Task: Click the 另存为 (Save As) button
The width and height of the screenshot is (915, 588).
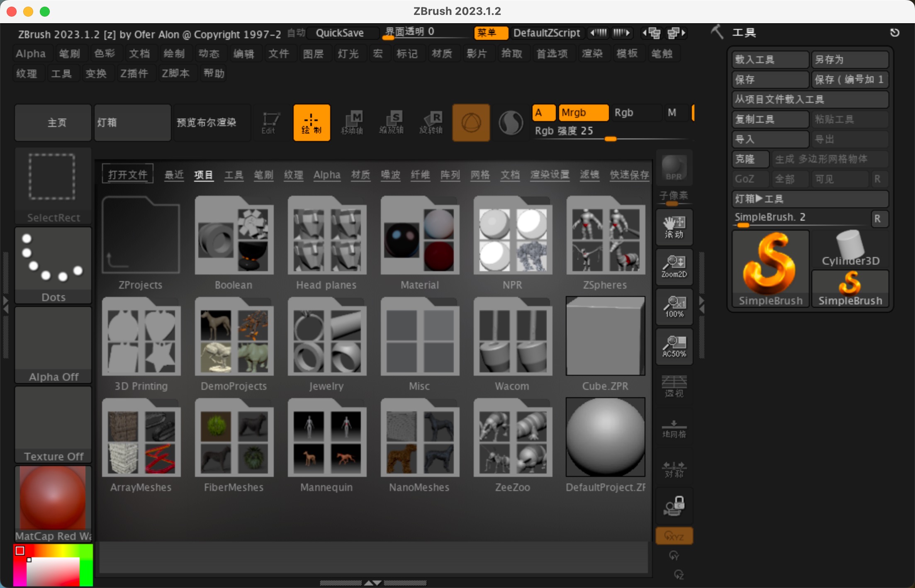Action: tap(850, 60)
